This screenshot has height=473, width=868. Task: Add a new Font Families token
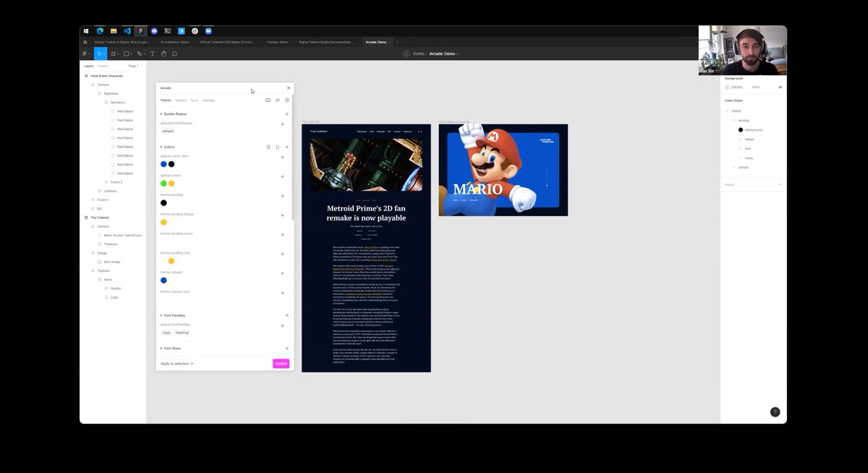coord(287,315)
